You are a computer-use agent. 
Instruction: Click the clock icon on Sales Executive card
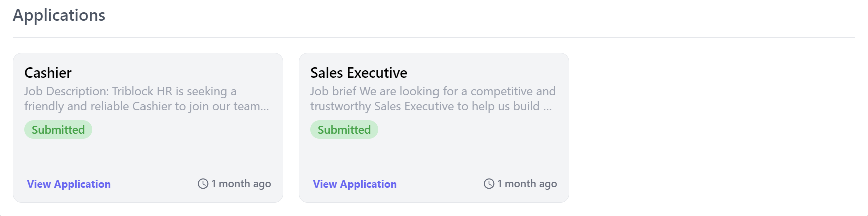pyautogui.click(x=489, y=184)
